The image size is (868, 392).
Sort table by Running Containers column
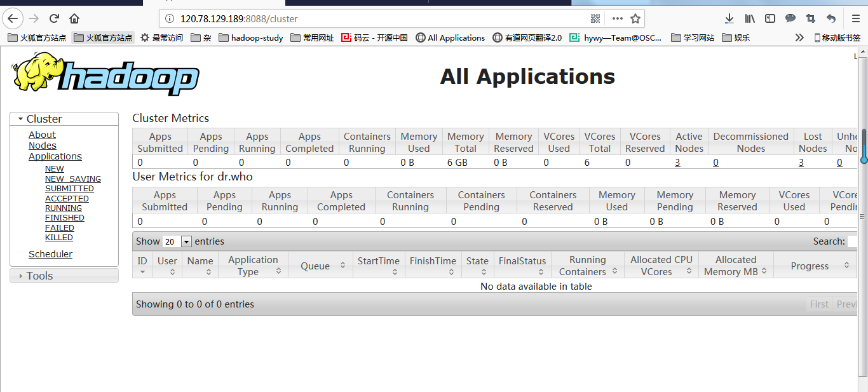[588, 266]
